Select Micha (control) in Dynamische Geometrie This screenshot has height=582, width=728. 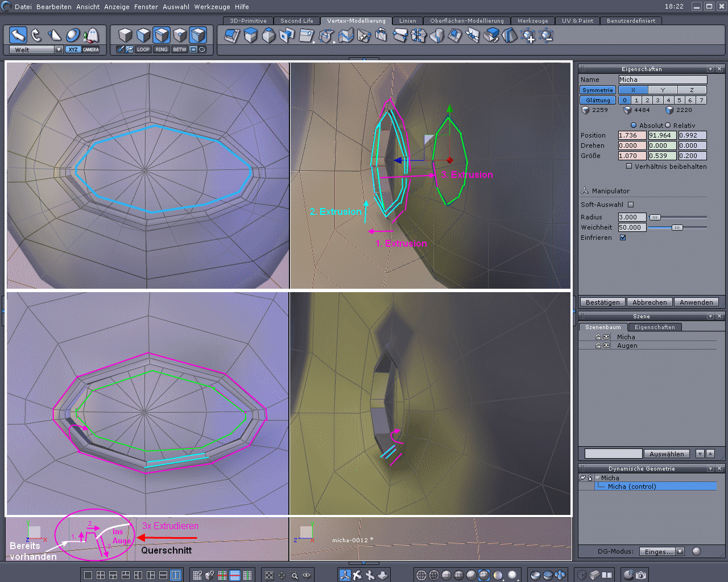tap(656, 487)
